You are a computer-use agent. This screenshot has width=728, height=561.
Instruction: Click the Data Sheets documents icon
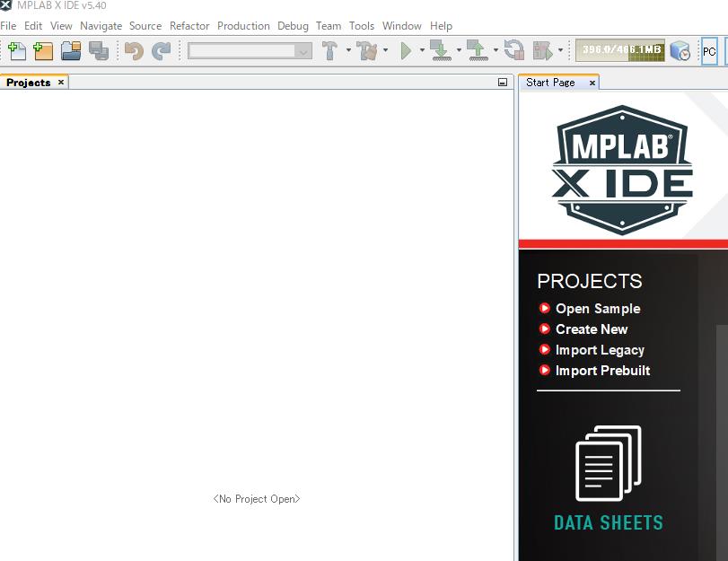[609, 463]
